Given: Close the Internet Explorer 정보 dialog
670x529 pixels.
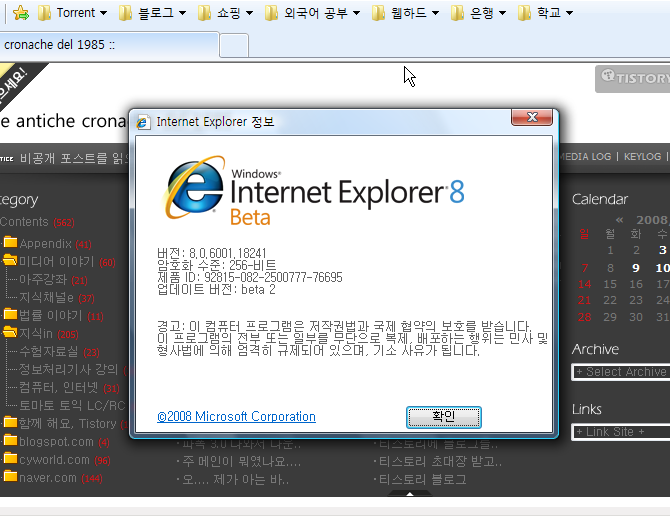Looking at the screenshot, I should (532, 117).
